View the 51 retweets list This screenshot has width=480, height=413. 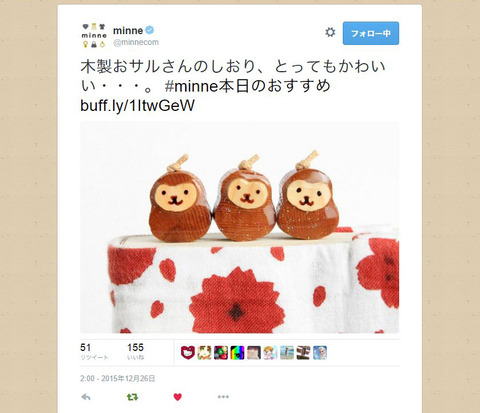(x=94, y=352)
